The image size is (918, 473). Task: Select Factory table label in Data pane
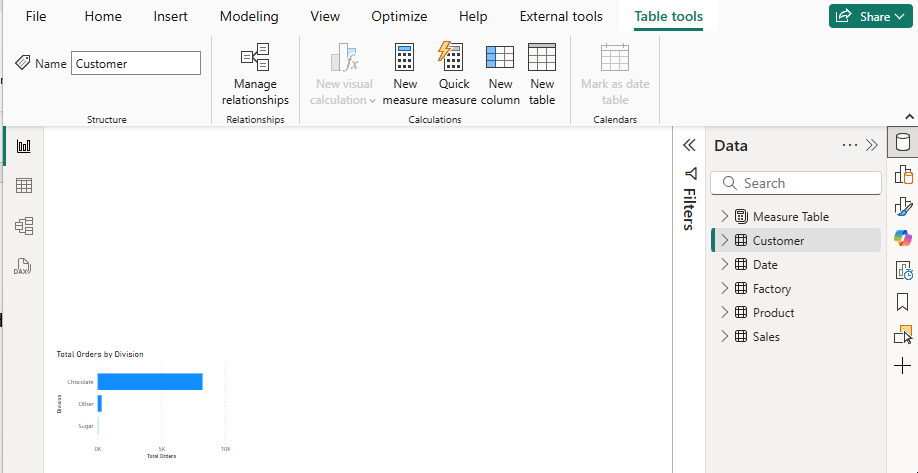coord(772,289)
